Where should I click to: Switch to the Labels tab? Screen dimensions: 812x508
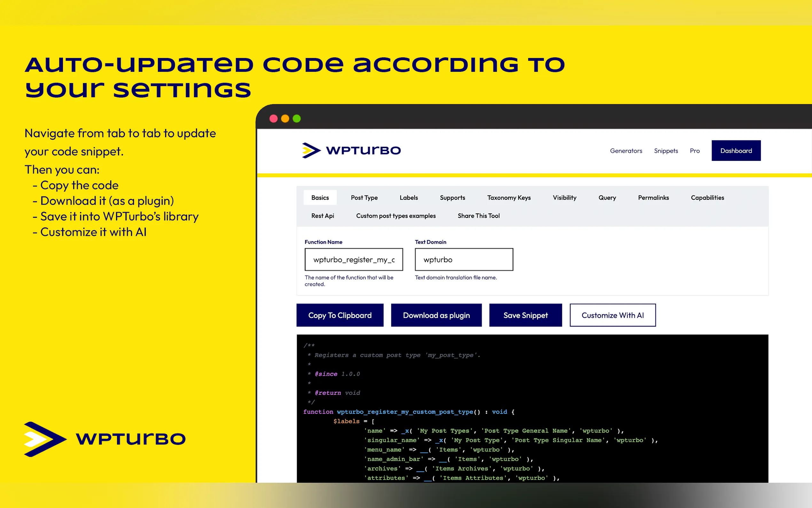409,198
